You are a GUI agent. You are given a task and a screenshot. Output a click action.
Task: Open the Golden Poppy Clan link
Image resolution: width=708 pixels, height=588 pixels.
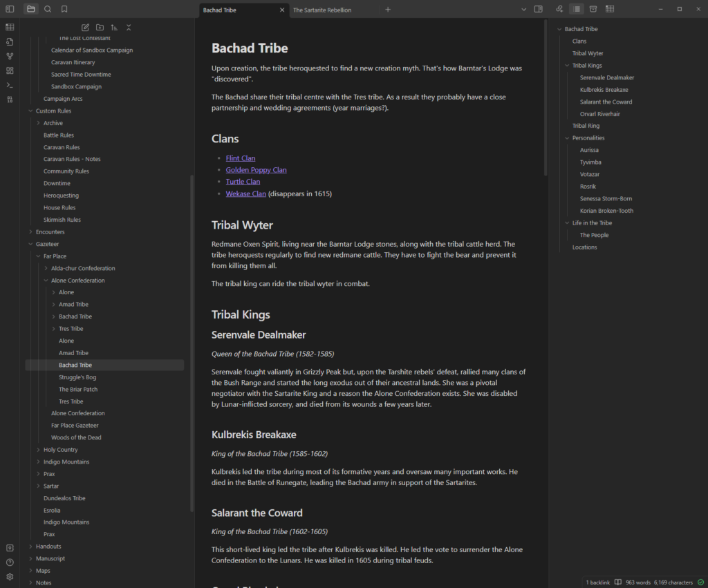click(x=256, y=170)
